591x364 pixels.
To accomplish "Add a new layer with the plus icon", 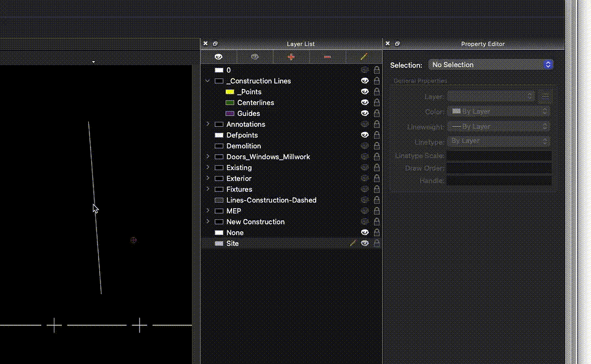I will pyautogui.click(x=291, y=57).
